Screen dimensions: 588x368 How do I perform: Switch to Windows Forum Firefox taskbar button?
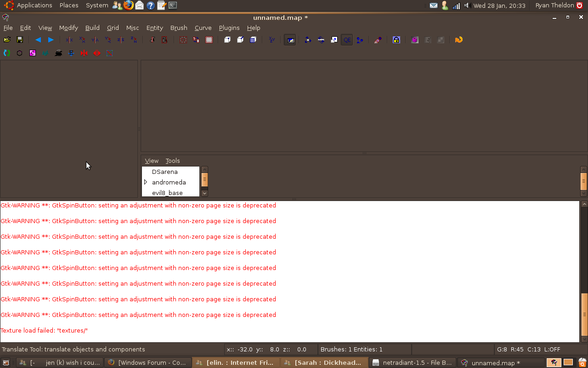pos(147,363)
